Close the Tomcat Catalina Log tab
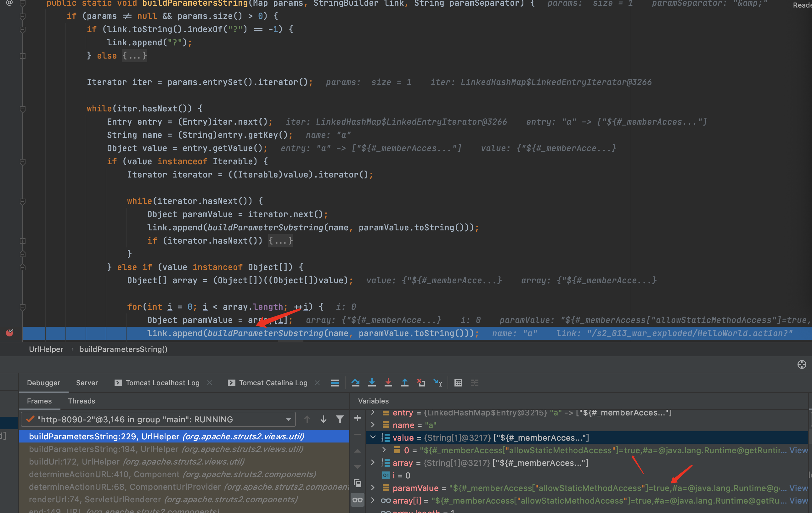The width and height of the screenshot is (812, 513). pyautogui.click(x=317, y=382)
